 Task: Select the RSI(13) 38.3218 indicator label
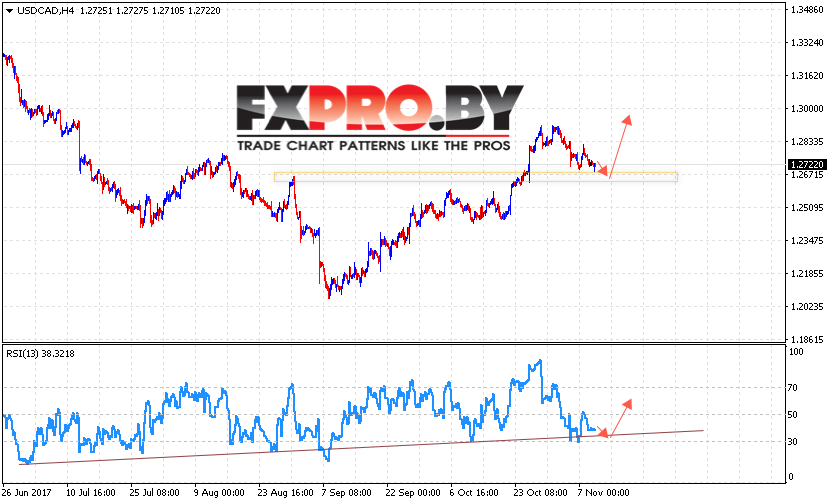pyautogui.click(x=40, y=353)
